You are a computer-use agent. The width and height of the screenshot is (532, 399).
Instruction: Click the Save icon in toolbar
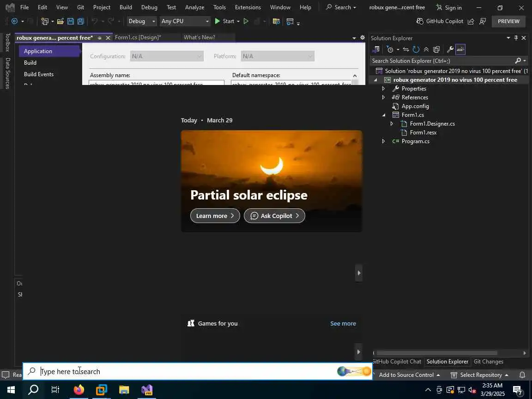pyautogui.click(x=71, y=21)
